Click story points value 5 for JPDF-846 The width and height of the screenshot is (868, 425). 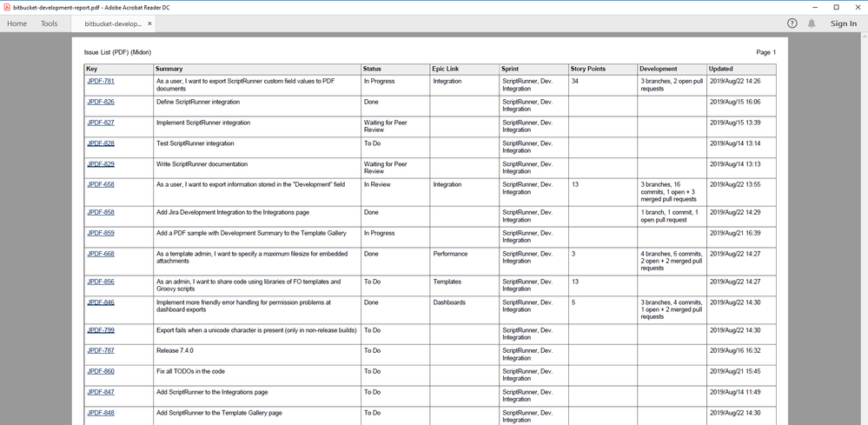pos(573,302)
